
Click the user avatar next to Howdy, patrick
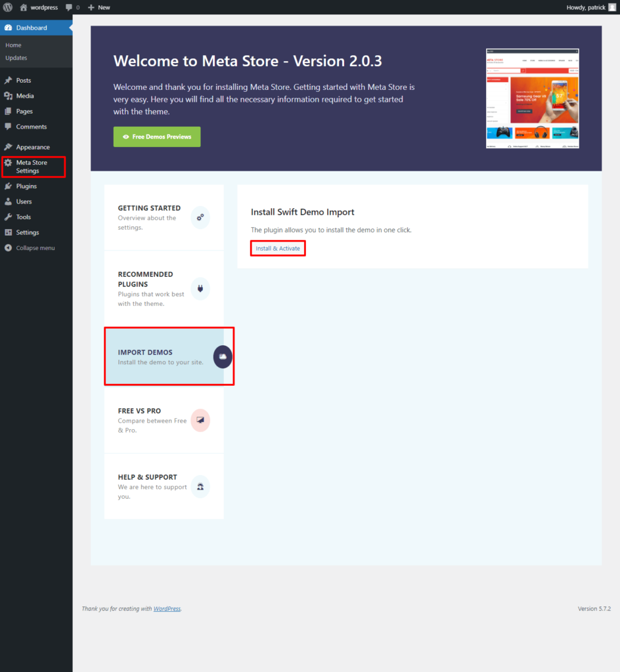pos(612,7)
